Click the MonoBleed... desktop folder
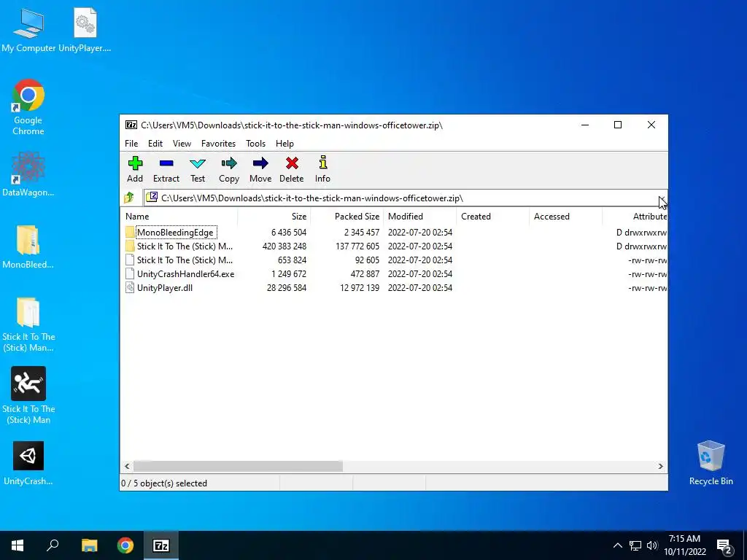747x560 pixels. pos(28,246)
